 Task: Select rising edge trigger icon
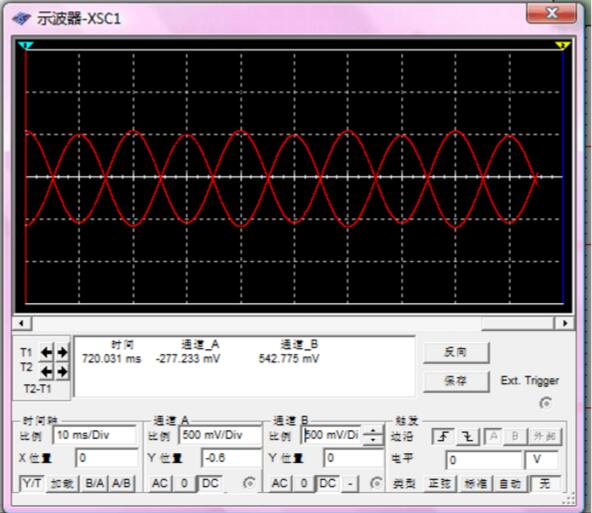(443, 437)
